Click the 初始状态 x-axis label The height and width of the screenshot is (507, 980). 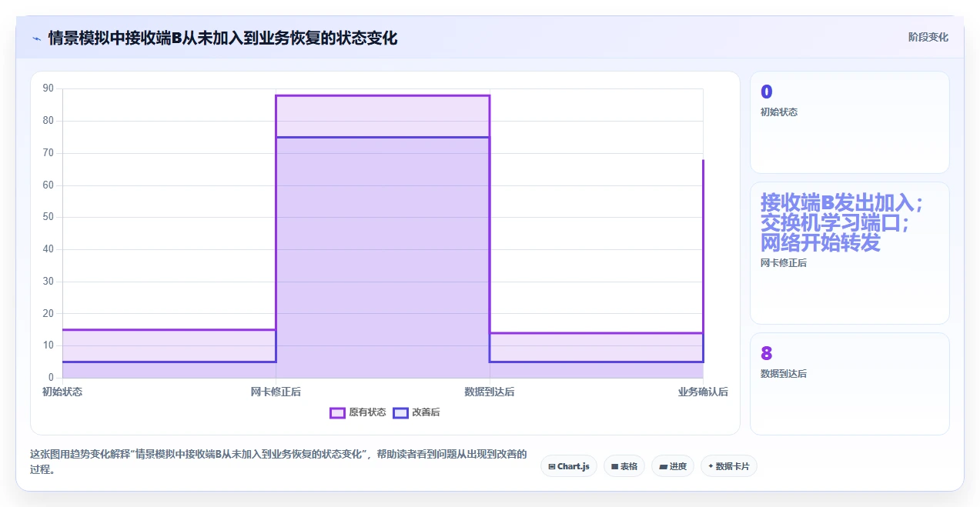click(x=62, y=392)
